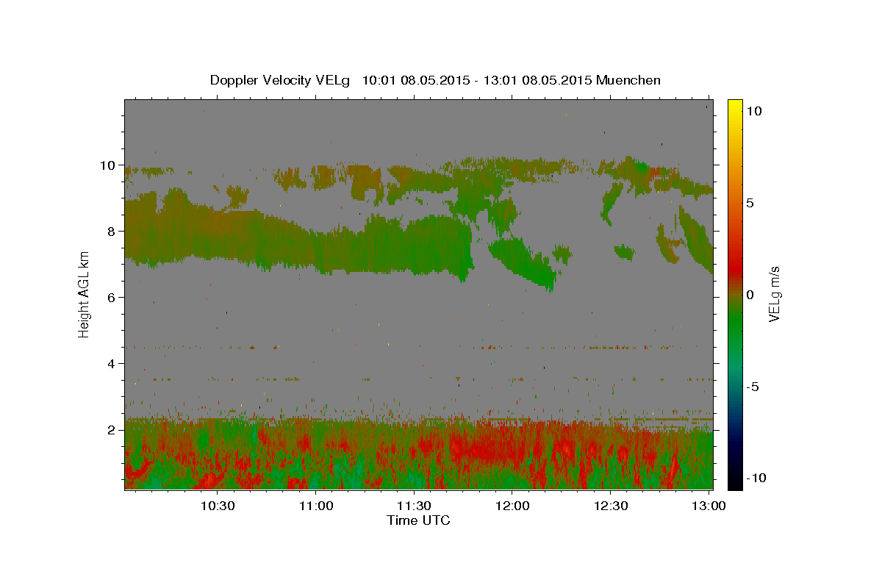
Task: Click the 11:30 time tick label
Action: click(415, 506)
